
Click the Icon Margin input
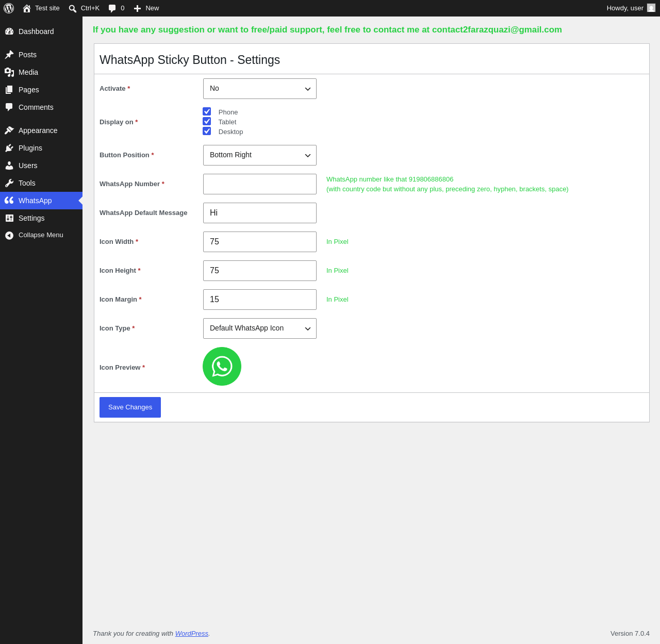(260, 300)
